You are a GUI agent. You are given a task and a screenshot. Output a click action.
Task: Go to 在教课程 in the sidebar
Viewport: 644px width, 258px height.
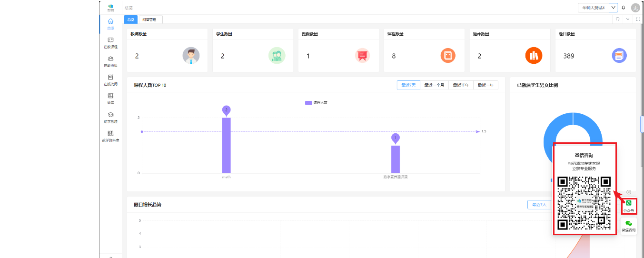tap(110, 42)
